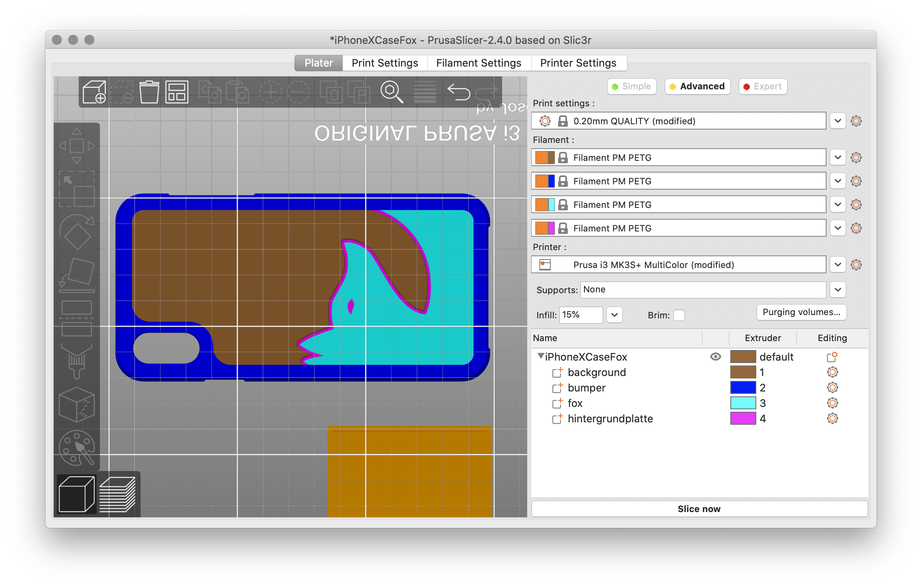Image resolution: width=922 pixels, height=588 pixels.
Task: Open filament settings gear for second Filament PM PETG
Action: tap(856, 181)
